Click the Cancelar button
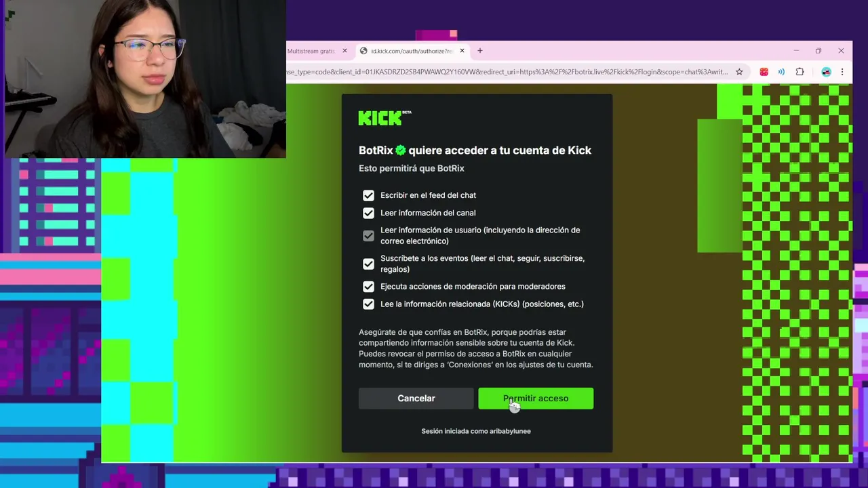The width and height of the screenshot is (868, 488). coord(416,399)
